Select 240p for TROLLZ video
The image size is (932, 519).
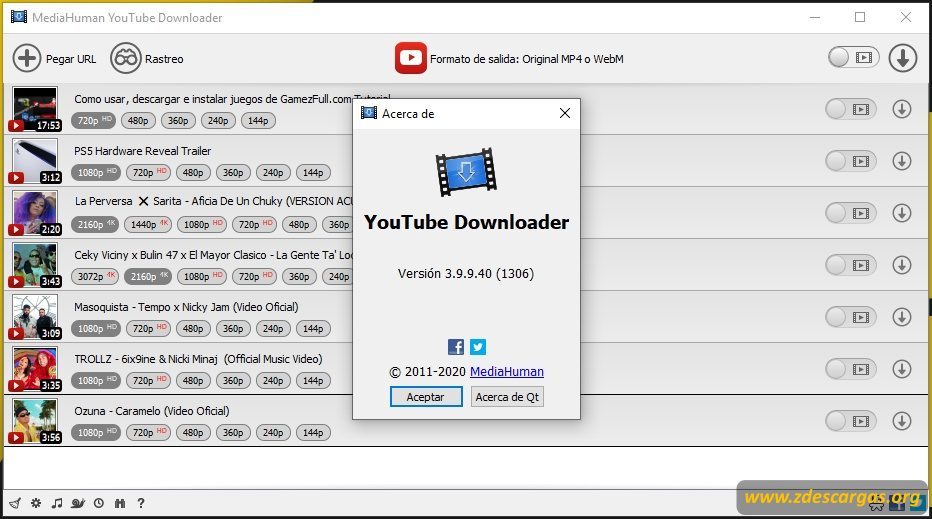pyautogui.click(x=273, y=380)
